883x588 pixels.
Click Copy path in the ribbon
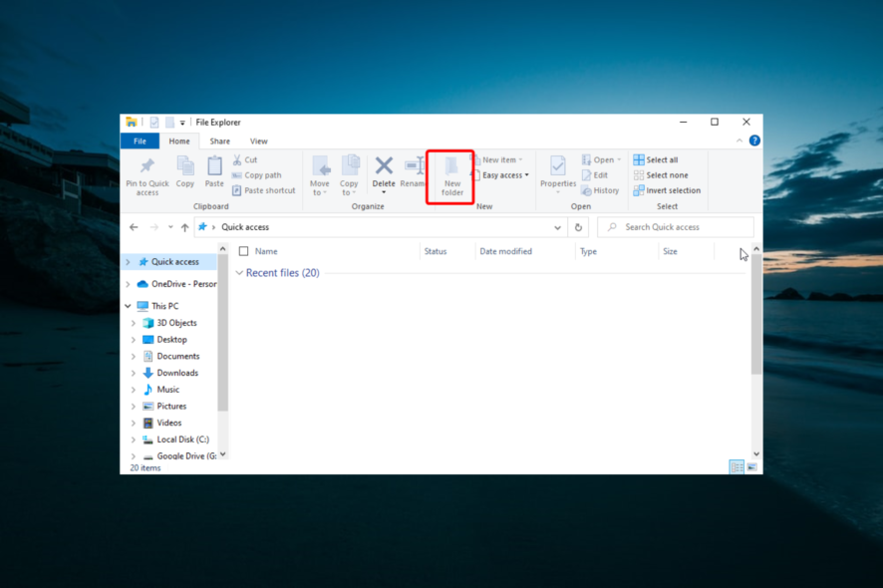tap(257, 175)
